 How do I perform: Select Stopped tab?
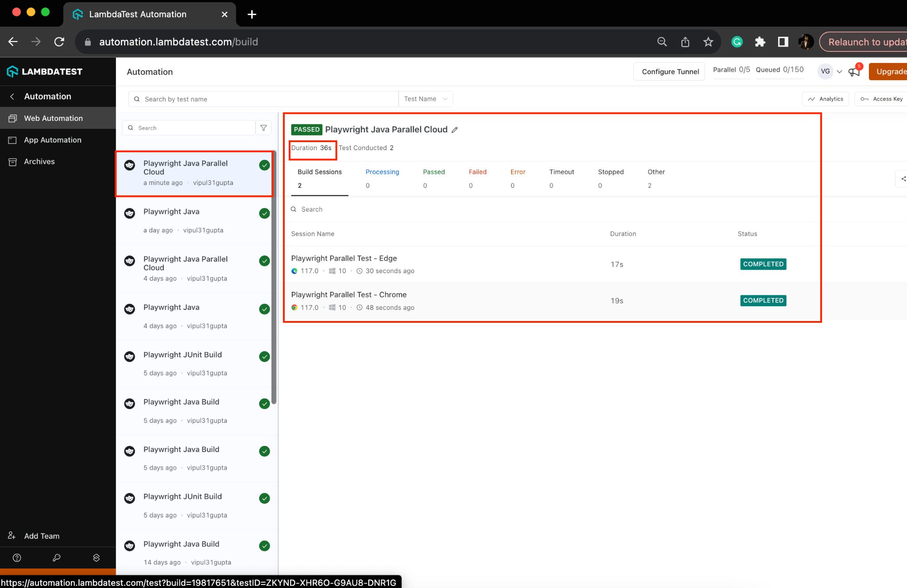[x=611, y=178]
